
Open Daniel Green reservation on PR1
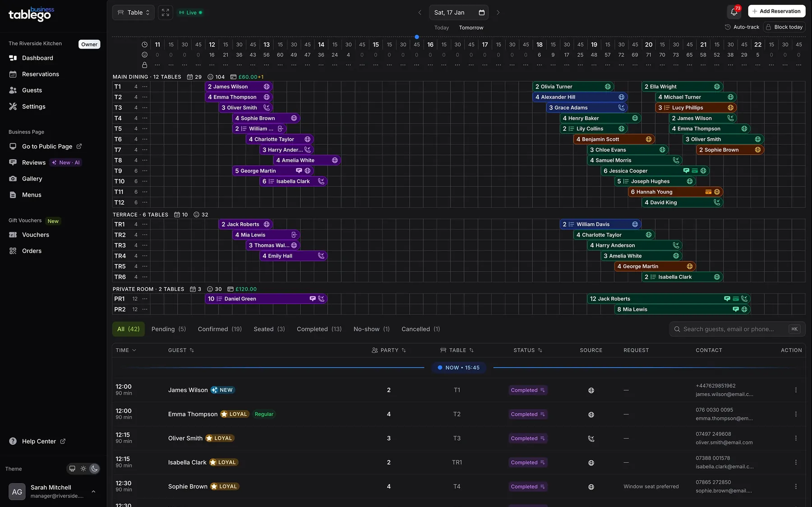tap(266, 299)
